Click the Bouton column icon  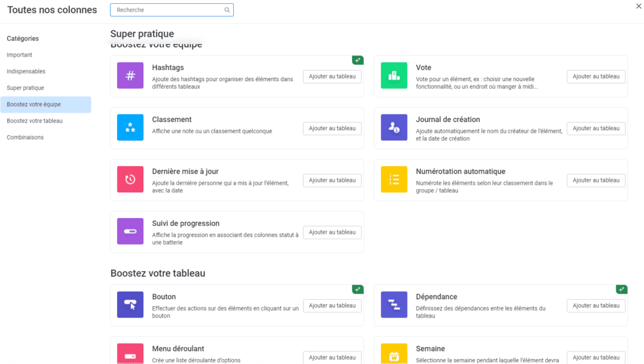pos(130,305)
